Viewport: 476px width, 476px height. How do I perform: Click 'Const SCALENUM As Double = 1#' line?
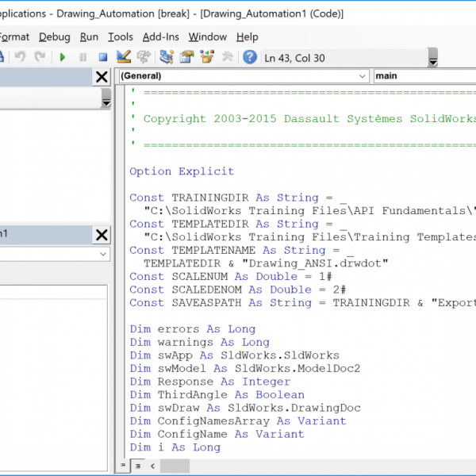pos(231,277)
